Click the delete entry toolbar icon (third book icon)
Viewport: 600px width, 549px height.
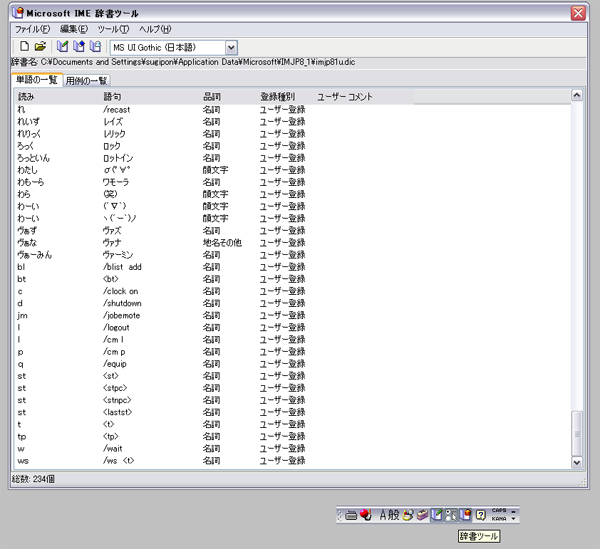[95, 47]
